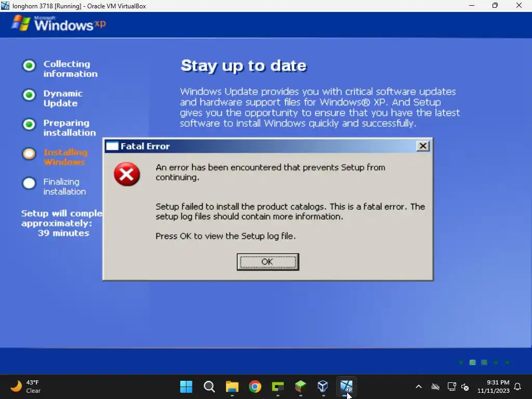Click the 'Collecting information' step label
Image resolution: width=532 pixels, height=399 pixels.
pyautogui.click(x=70, y=69)
